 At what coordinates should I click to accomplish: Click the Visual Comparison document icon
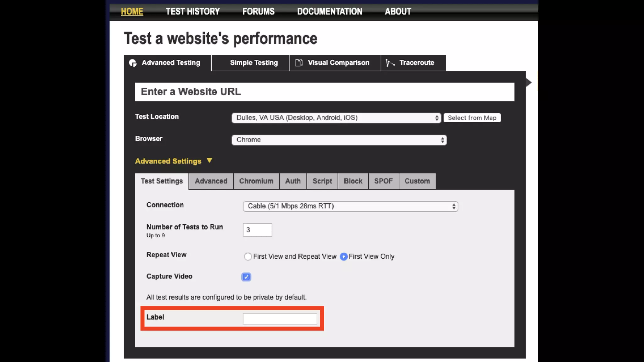[x=299, y=63]
